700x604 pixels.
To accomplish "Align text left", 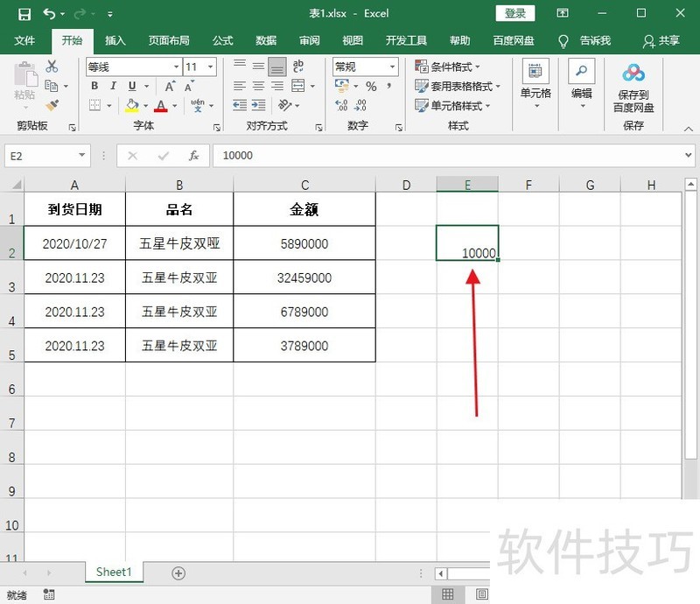I will pos(240,86).
